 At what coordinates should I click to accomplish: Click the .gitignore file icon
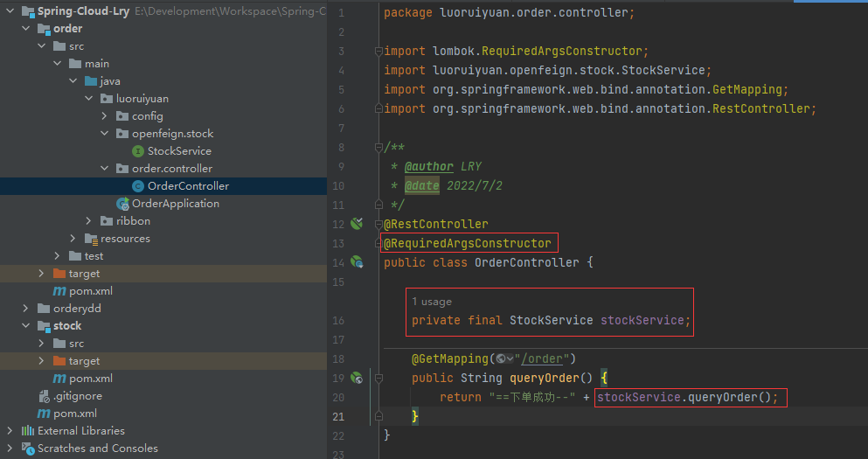pyautogui.click(x=45, y=396)
